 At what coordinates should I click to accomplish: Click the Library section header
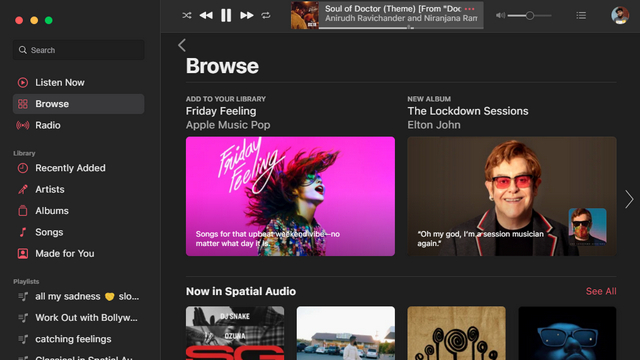(x=24, y=153)
